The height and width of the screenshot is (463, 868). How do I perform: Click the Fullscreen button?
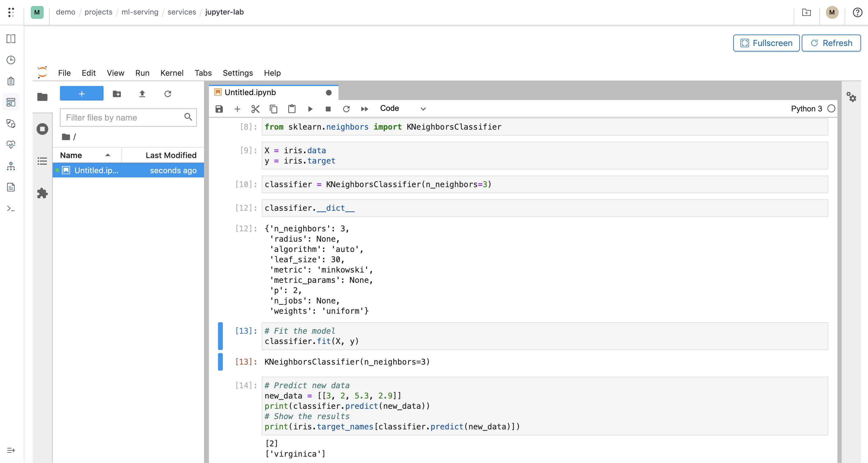click(x=766, y=43)
